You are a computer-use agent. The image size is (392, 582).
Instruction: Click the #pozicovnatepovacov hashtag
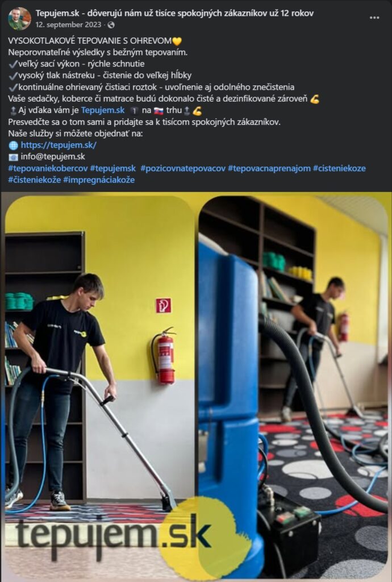183,168
